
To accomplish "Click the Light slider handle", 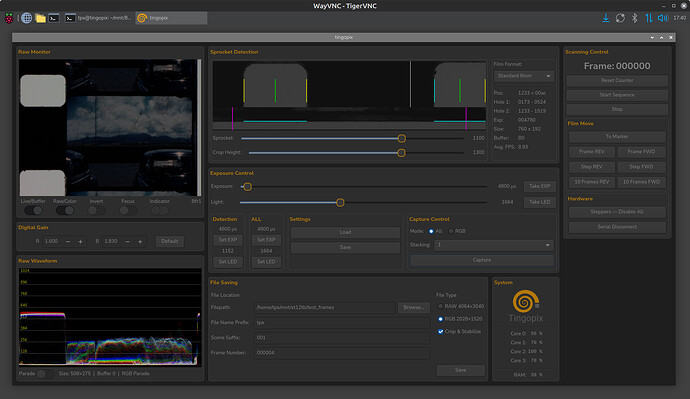I will pyautogui.click(x=340, y=202).
